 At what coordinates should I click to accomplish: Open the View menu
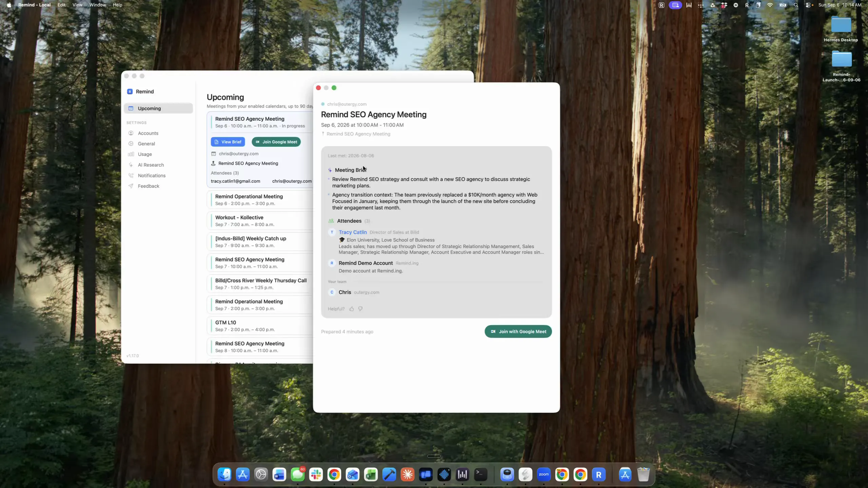77,5
